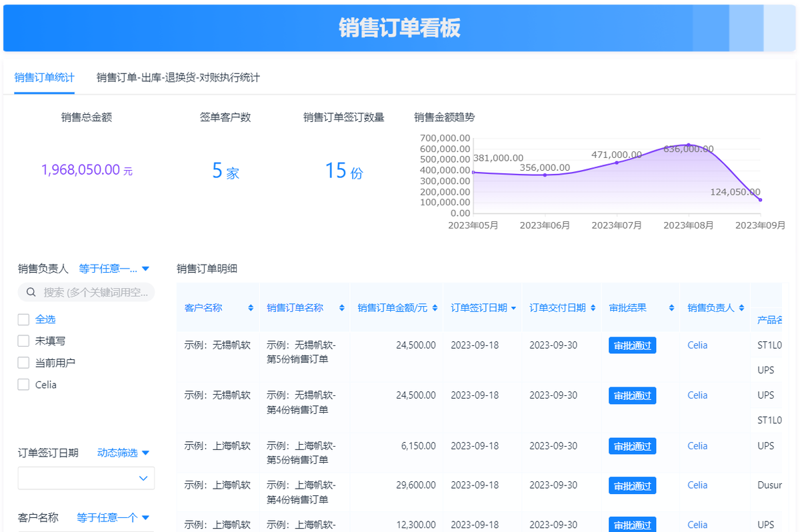Open the 动态筛选 dropdown

pos(123,453)
